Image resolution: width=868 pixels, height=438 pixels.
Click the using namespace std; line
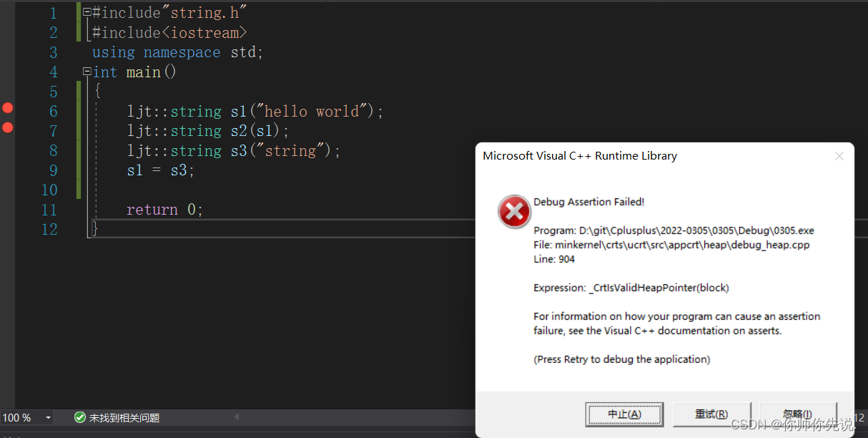pyautogui.click(x=178, y=52)
